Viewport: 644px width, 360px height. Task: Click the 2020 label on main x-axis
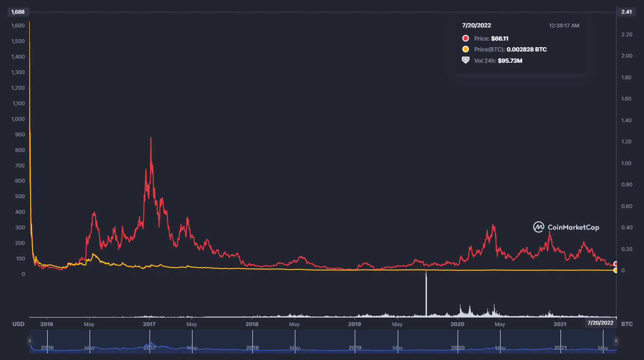(x=457, y=324)
